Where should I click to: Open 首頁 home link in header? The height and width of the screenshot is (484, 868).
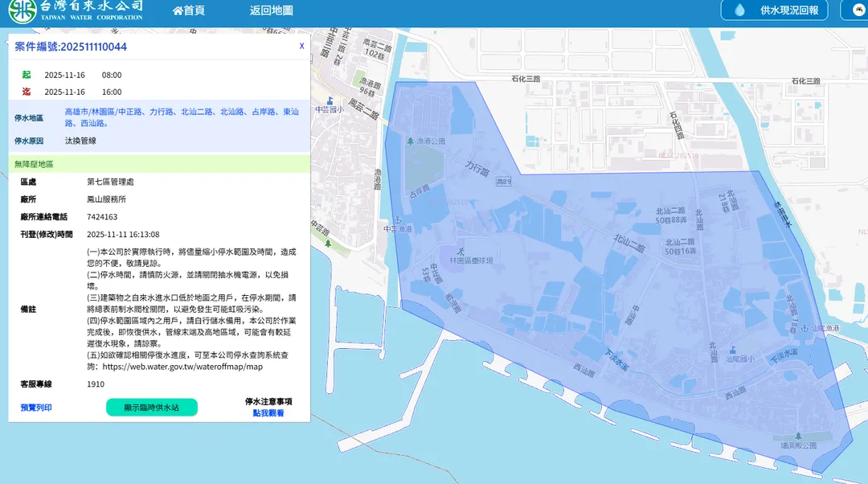[189, 10]
